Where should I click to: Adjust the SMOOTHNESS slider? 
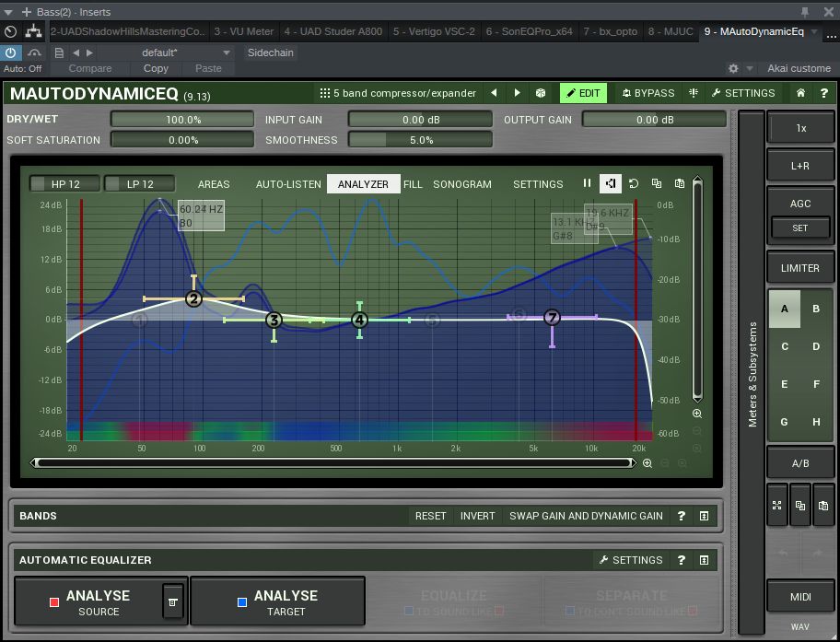420,139
